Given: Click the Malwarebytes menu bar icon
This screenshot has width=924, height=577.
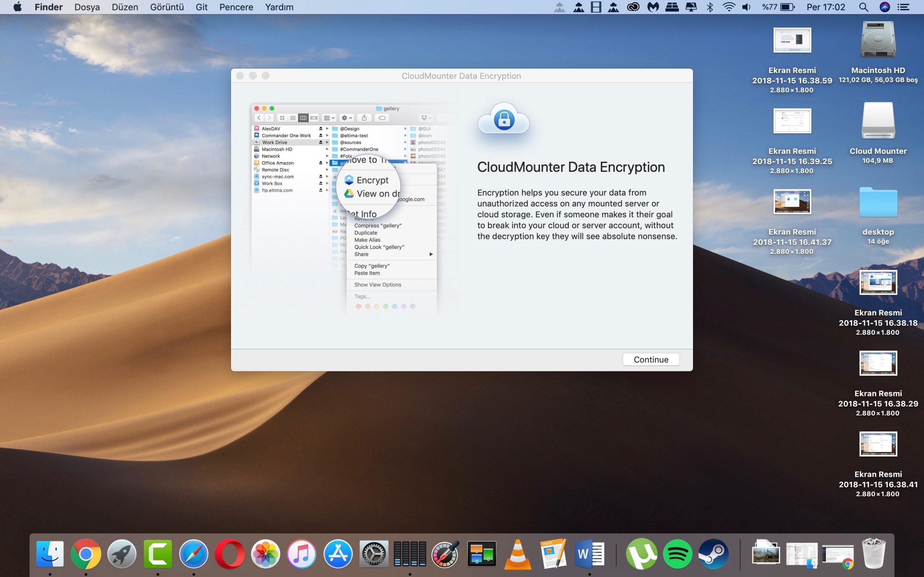Looking at the screenshot, I should (x=653, y=7).
